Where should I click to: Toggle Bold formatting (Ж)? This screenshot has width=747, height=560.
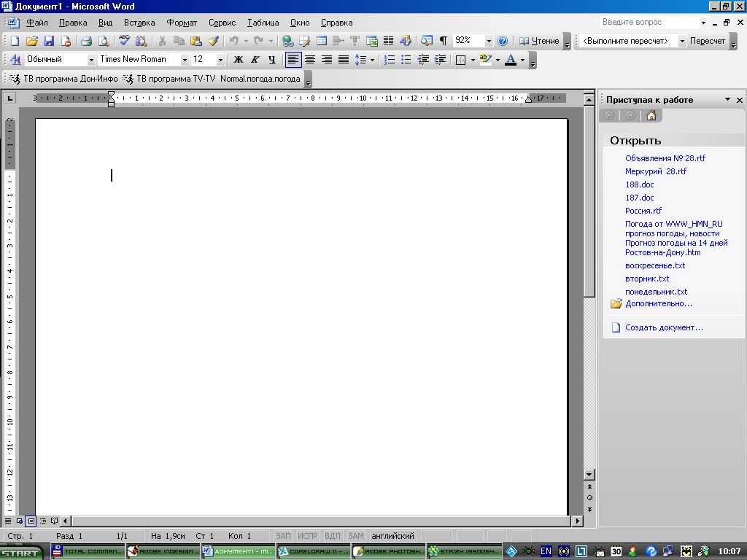pos(239,60)
